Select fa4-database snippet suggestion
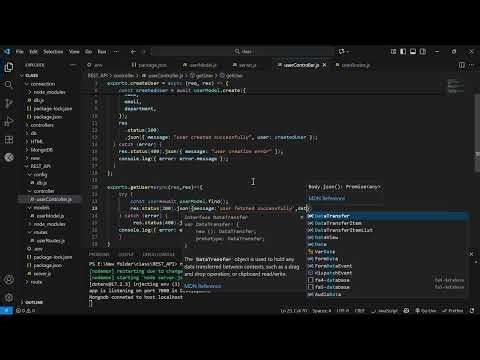 pos(388,280)
